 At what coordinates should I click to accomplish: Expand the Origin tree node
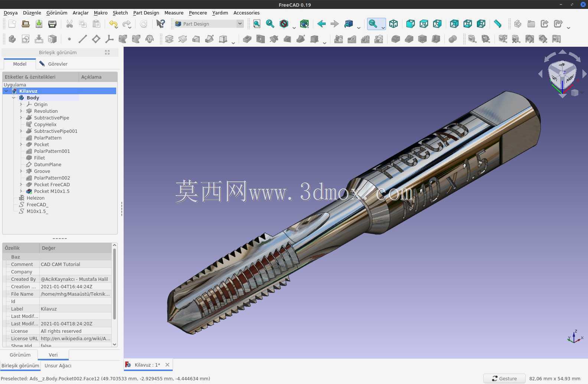point(21,104)
